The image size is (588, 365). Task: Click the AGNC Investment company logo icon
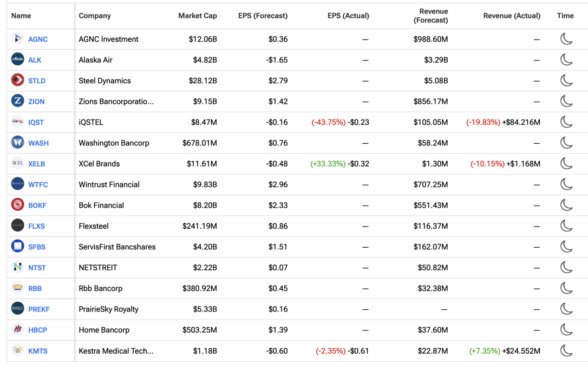18,39
